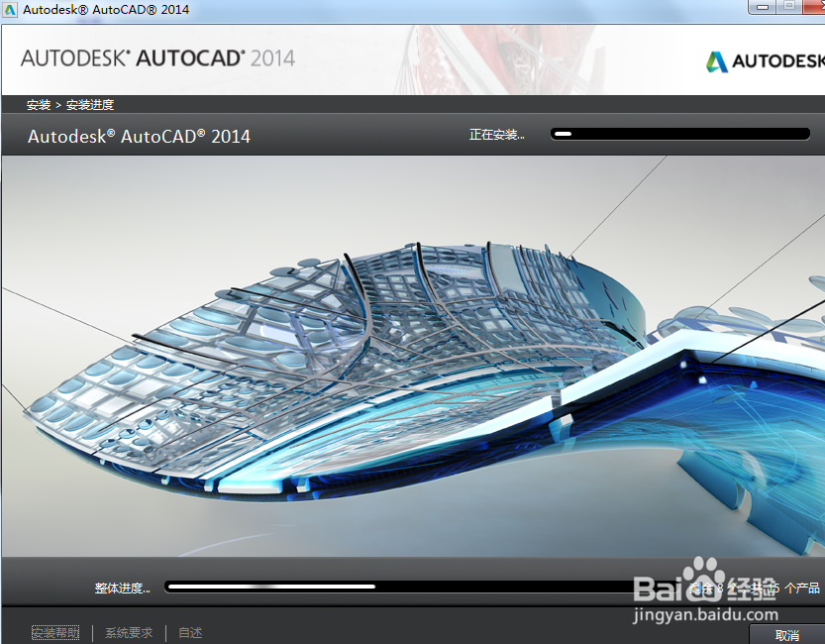Click the maximize window button

tap(788, 7)
